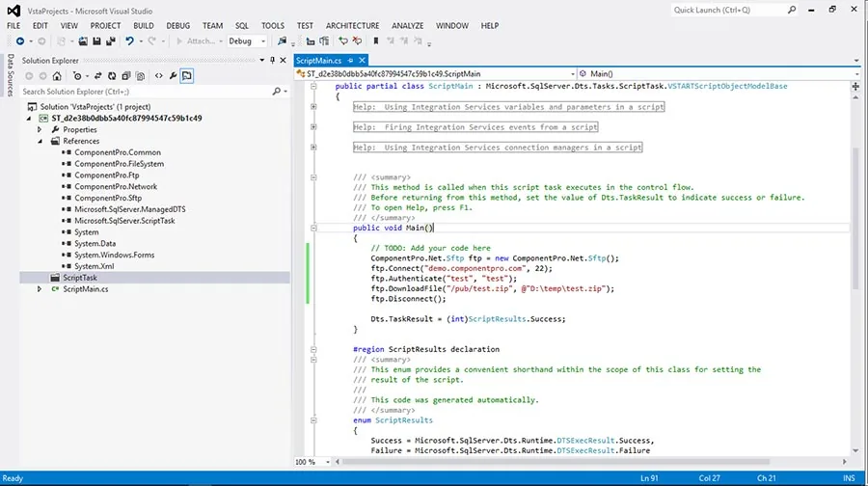
Task: Open the Debug configuration dropdown
Action: point(263,40)
